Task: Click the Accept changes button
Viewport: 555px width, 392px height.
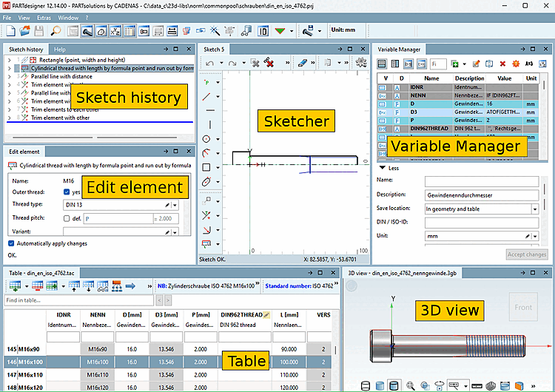Action: point(527,254)
